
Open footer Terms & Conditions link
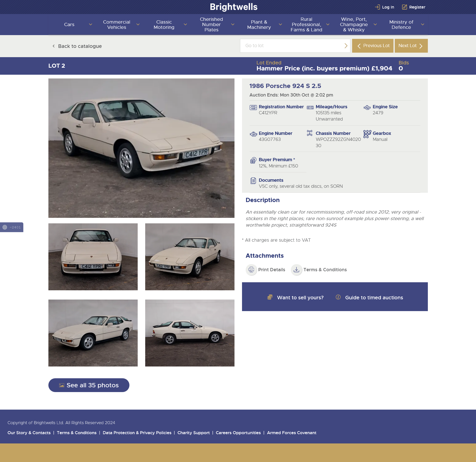click(x=76, y=433)
